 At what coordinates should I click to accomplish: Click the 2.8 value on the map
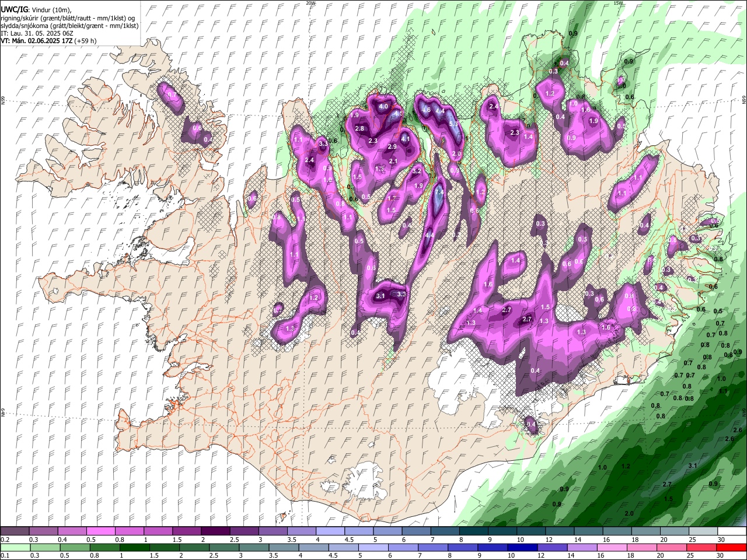tap(359, 129)
